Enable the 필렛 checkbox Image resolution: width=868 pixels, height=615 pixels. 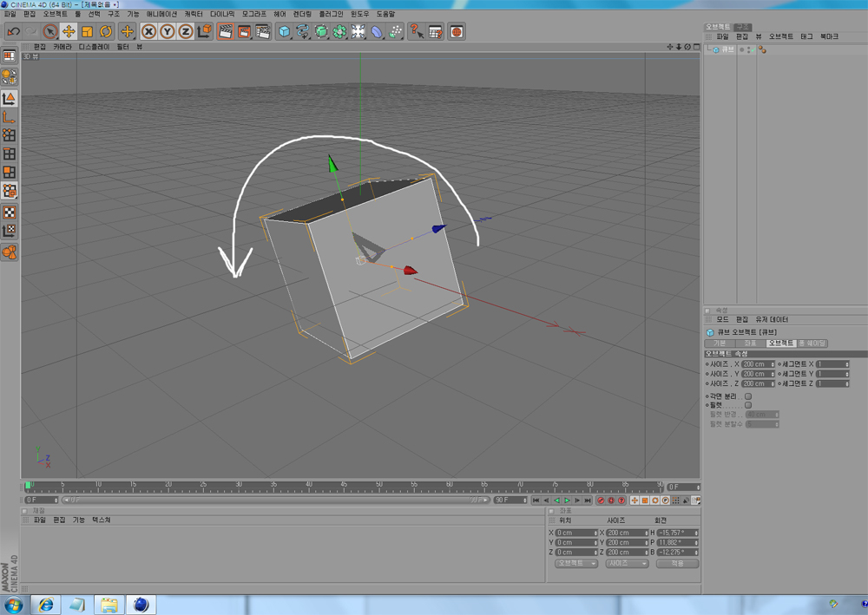pos(748,405)
